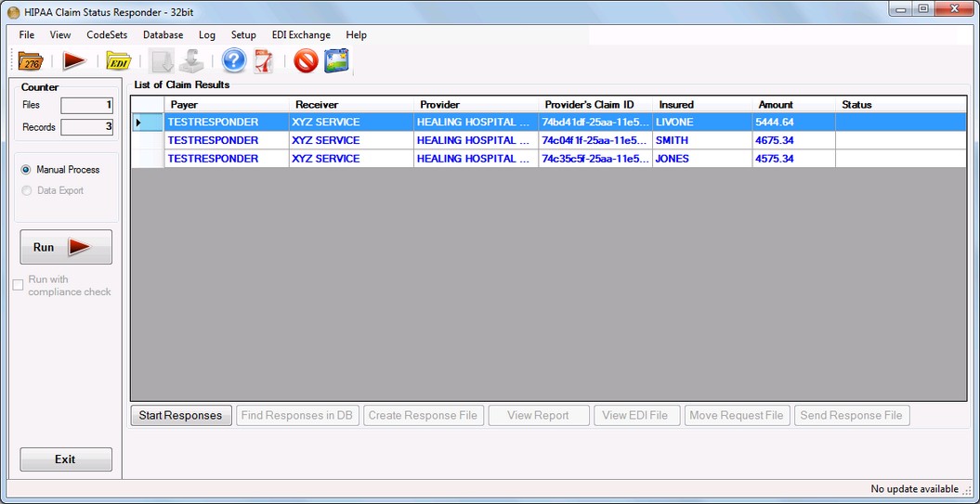Open the EDI Exchange menu
980x504 pixels.
(x=301, y=35)
